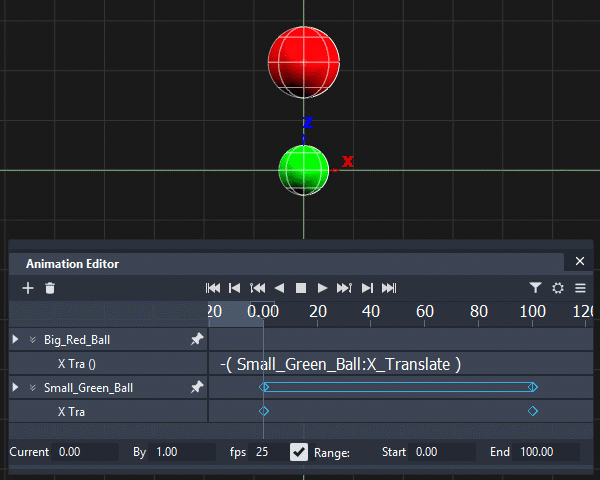Step back one frame

pos(234,288)
